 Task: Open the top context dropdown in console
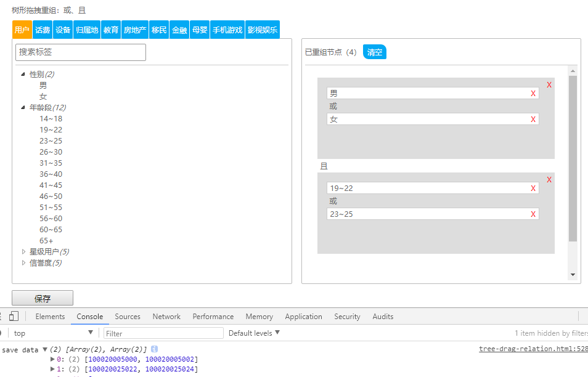(x=53, y=333)
